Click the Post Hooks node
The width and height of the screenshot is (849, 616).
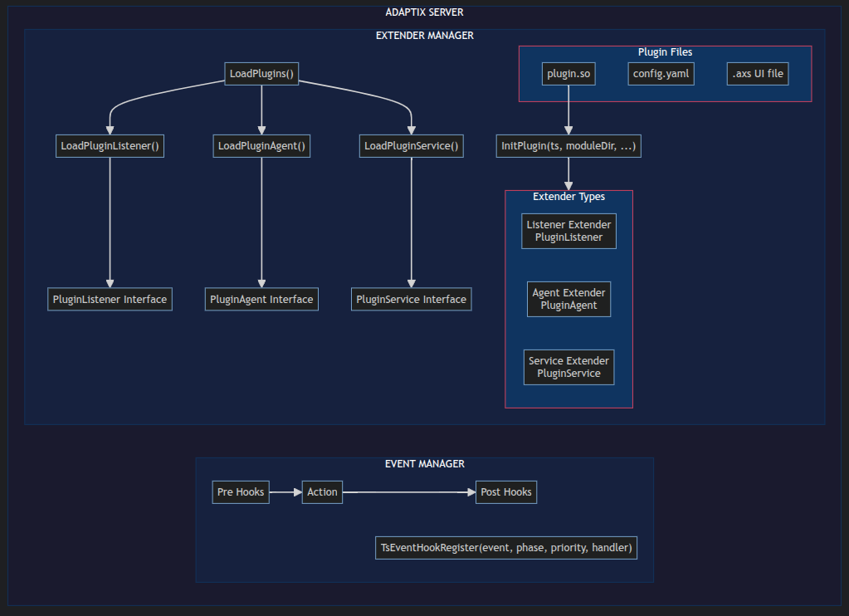click(x=506, y=491)
